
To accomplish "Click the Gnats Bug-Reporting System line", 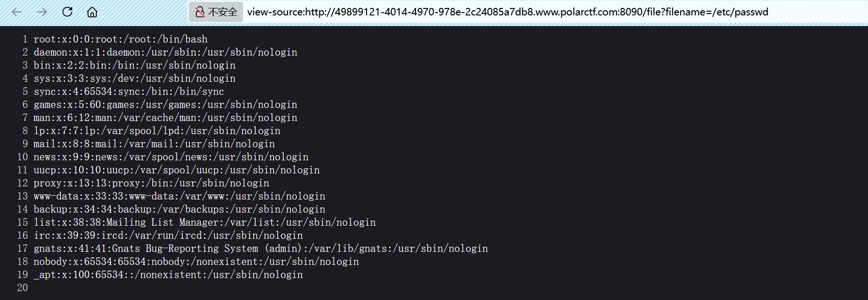I will tap(260, 249).
